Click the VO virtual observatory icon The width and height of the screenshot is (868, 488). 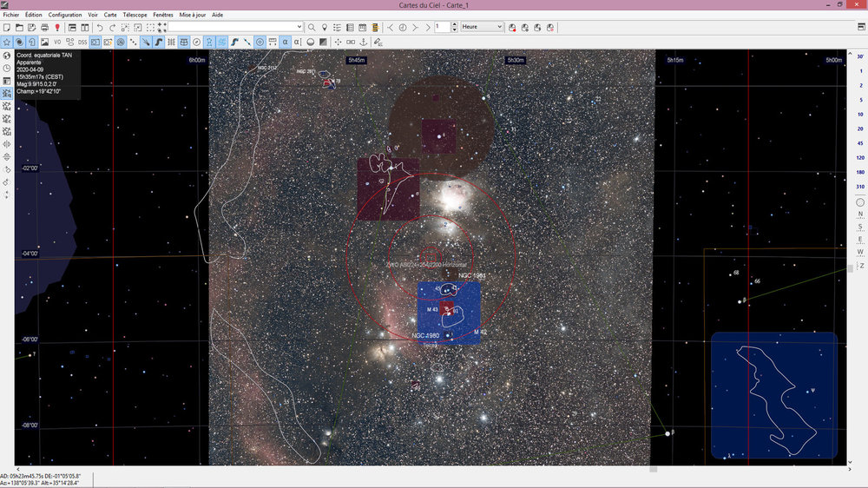(57, 42)
